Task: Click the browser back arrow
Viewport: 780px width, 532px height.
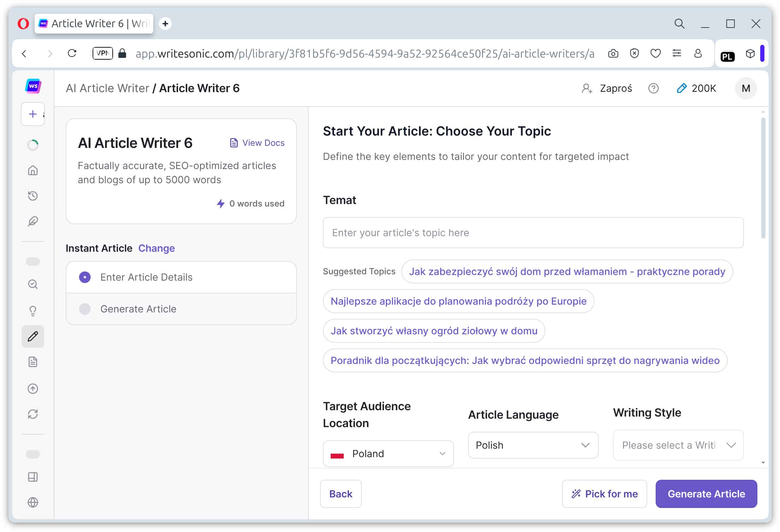Action: click(24, 54)
